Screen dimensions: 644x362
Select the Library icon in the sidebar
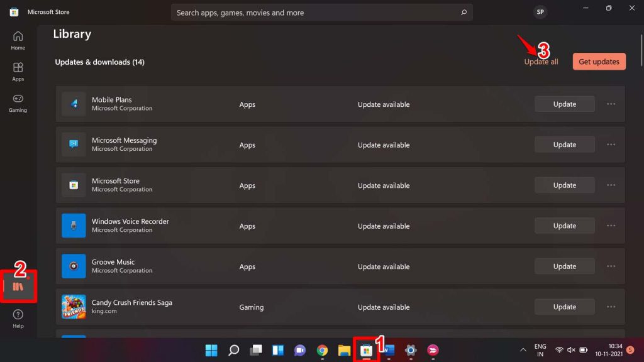coord(18,286)
